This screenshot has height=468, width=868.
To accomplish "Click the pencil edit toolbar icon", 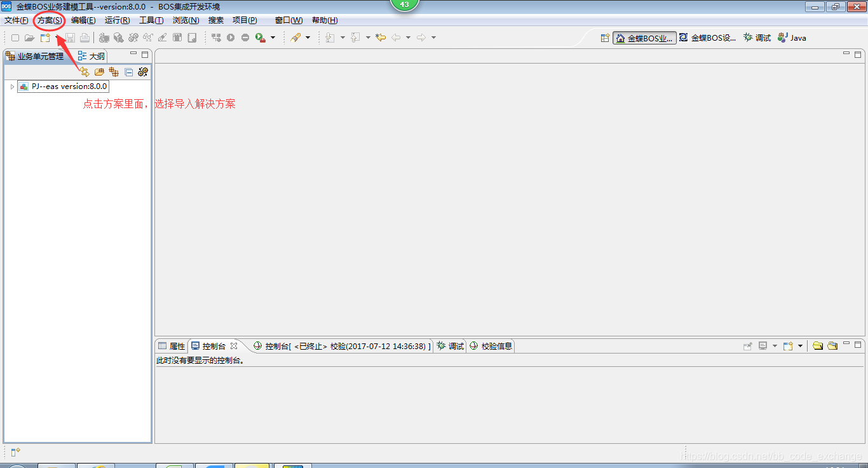I will coord(163,38).
